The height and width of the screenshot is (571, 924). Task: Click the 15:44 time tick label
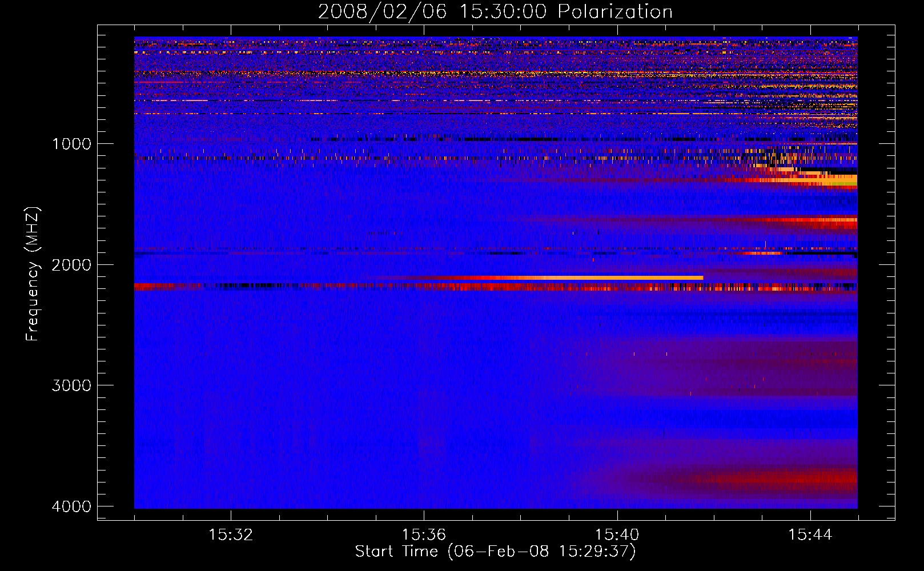coord(810,535)
